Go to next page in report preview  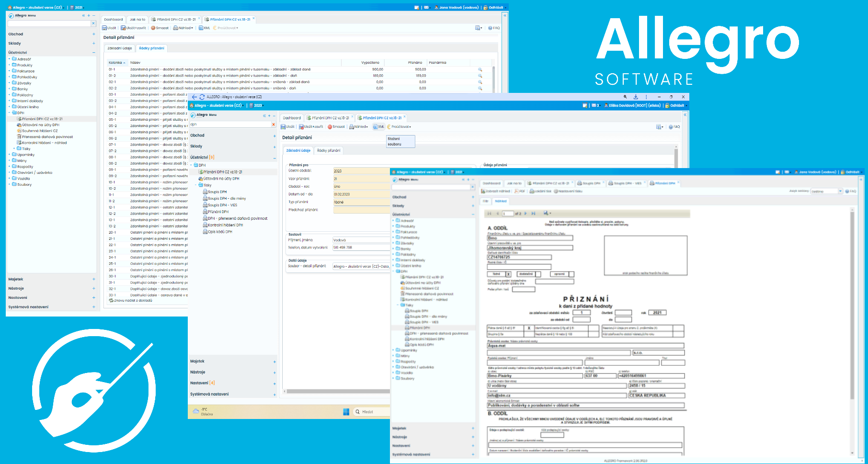coord(525,214)
